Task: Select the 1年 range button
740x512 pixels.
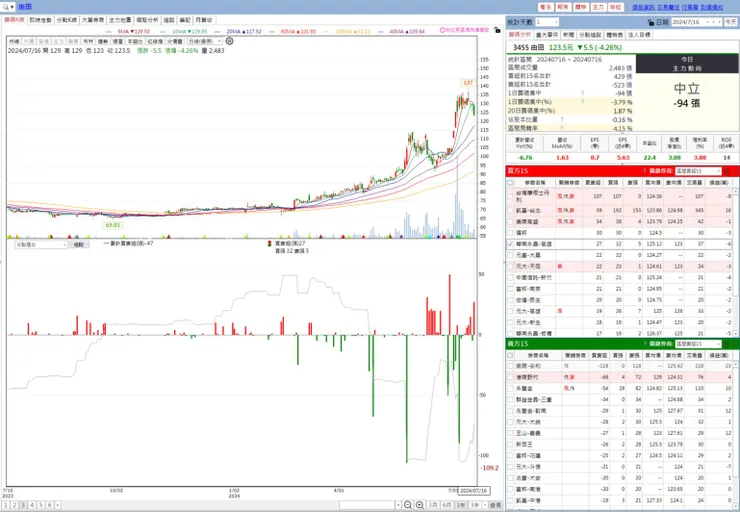Action: point(461,505)
